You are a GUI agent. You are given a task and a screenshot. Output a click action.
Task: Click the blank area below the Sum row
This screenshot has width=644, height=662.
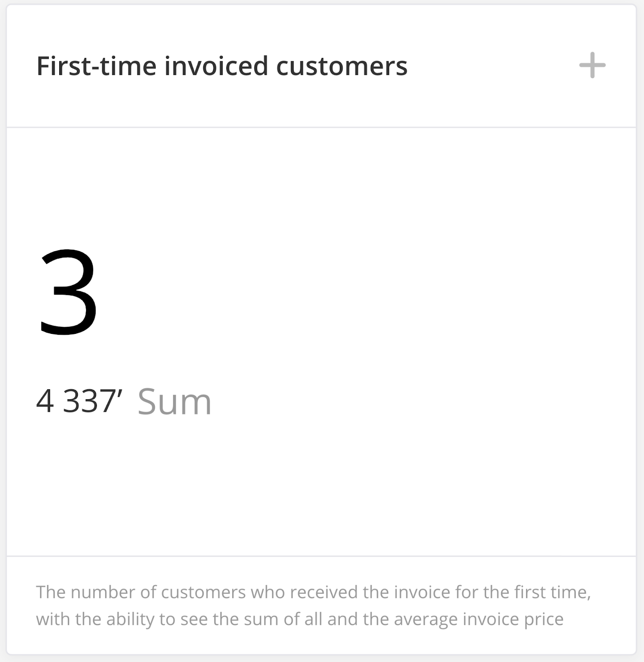point(321,484)
